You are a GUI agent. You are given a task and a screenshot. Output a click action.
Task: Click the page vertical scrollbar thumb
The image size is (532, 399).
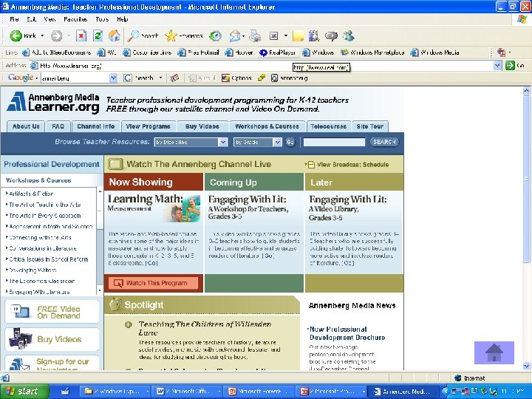click(526, 179)
